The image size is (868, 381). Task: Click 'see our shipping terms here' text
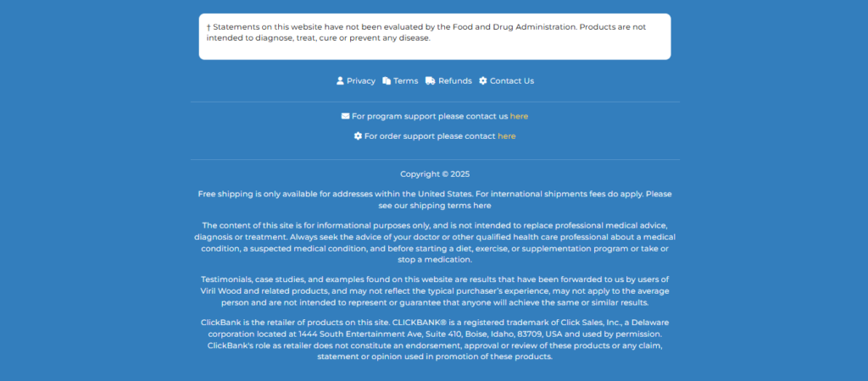(x=435, y=206)
